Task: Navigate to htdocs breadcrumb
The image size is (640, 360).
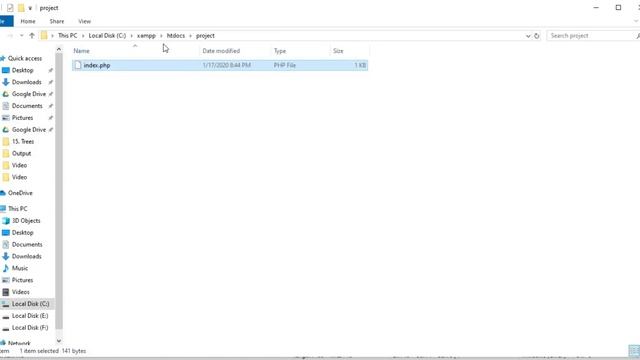Action: click(x=176, y=36)
